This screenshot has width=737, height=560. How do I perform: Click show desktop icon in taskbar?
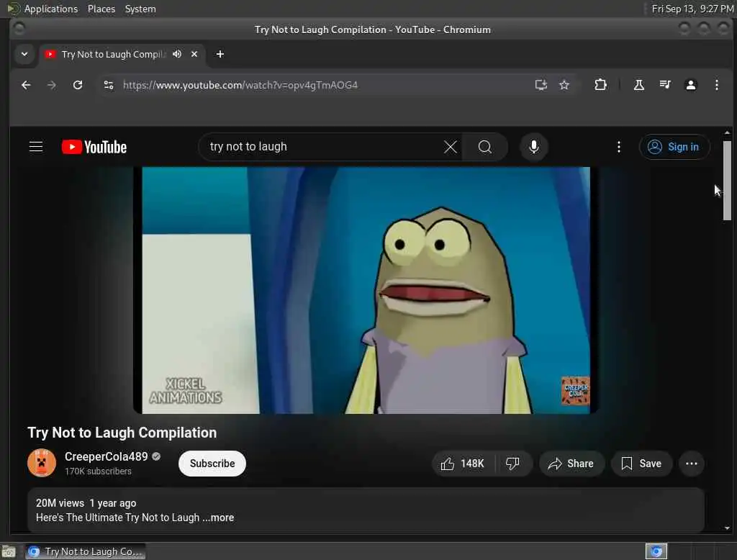click(9, 551)
